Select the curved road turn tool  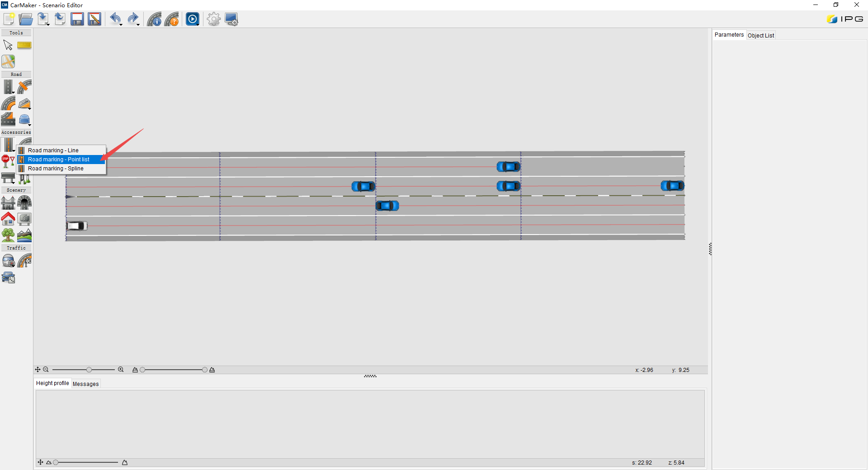(8, 103)
